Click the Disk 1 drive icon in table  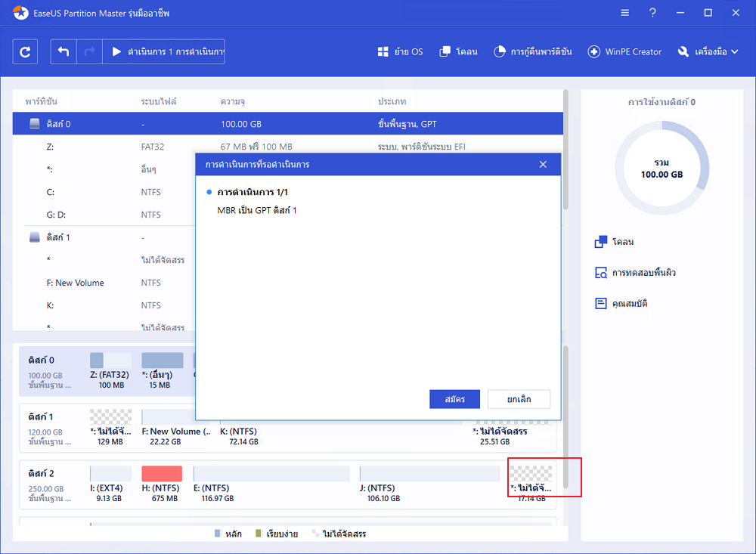point(35,237)
